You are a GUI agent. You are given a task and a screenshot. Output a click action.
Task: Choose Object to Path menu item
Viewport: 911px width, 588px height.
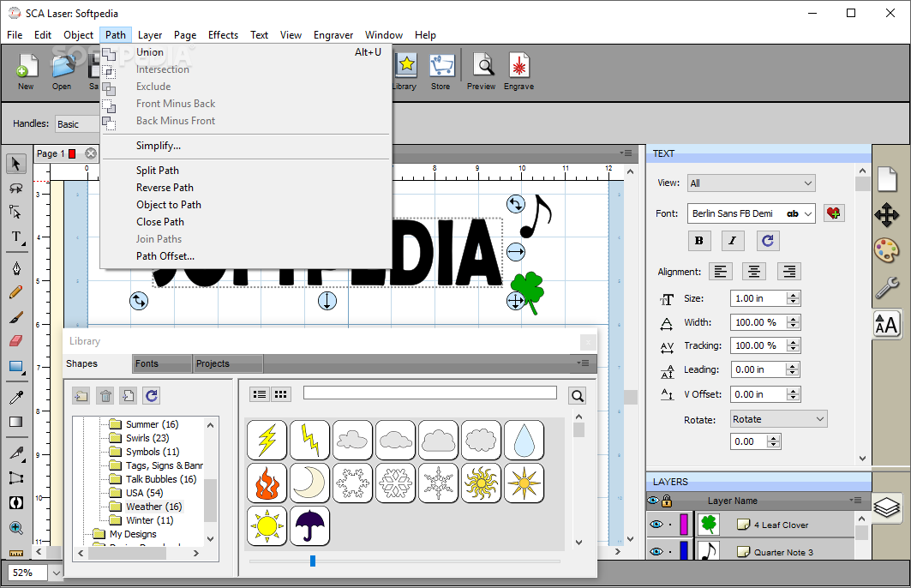point(169,205)
